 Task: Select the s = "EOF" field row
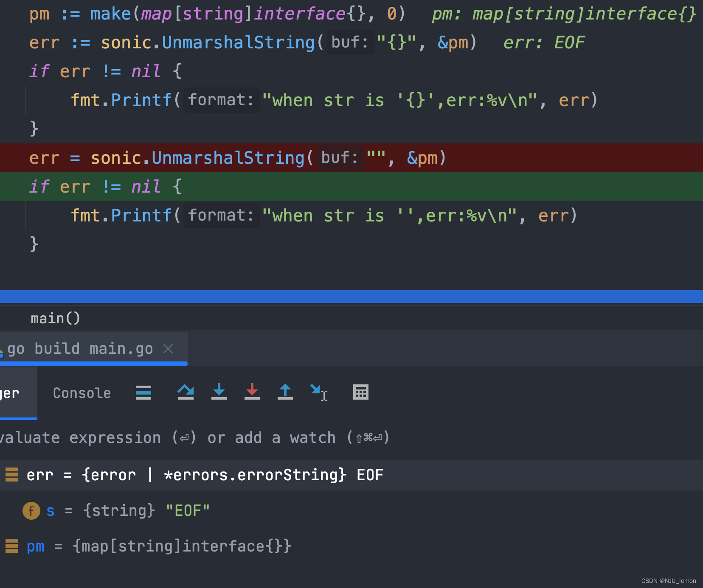click(x=351, y=511)
